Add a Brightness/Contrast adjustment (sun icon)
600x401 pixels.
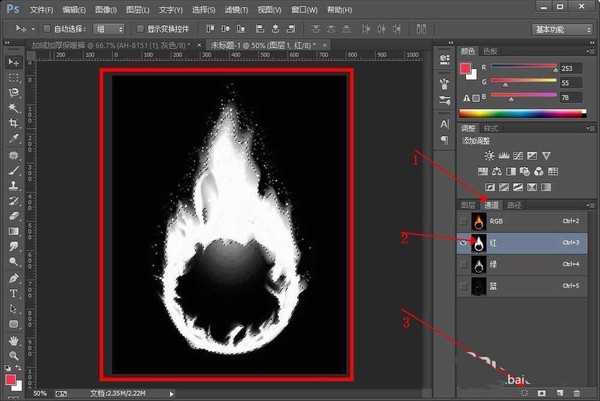coord(488,155)
